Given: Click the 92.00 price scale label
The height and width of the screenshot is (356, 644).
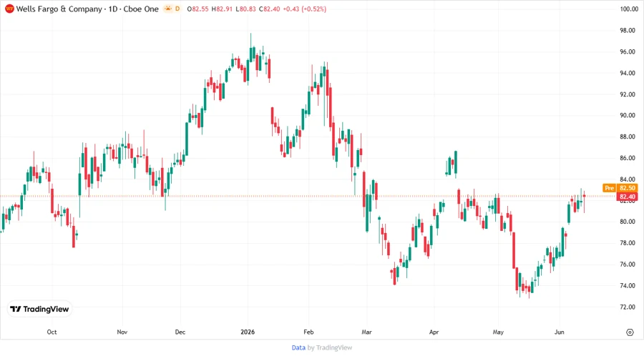Looking at the screenshot, I should [x=627, y=94].
